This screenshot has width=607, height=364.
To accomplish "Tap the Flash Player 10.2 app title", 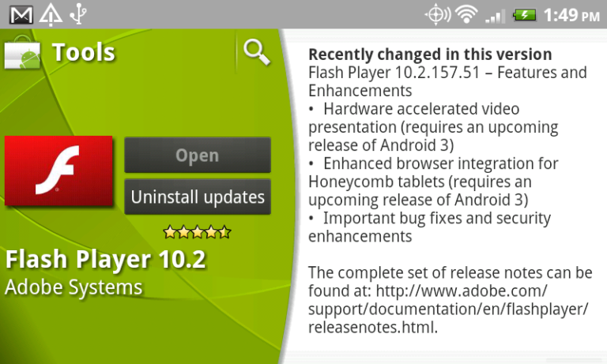I will tap(105, 259).
